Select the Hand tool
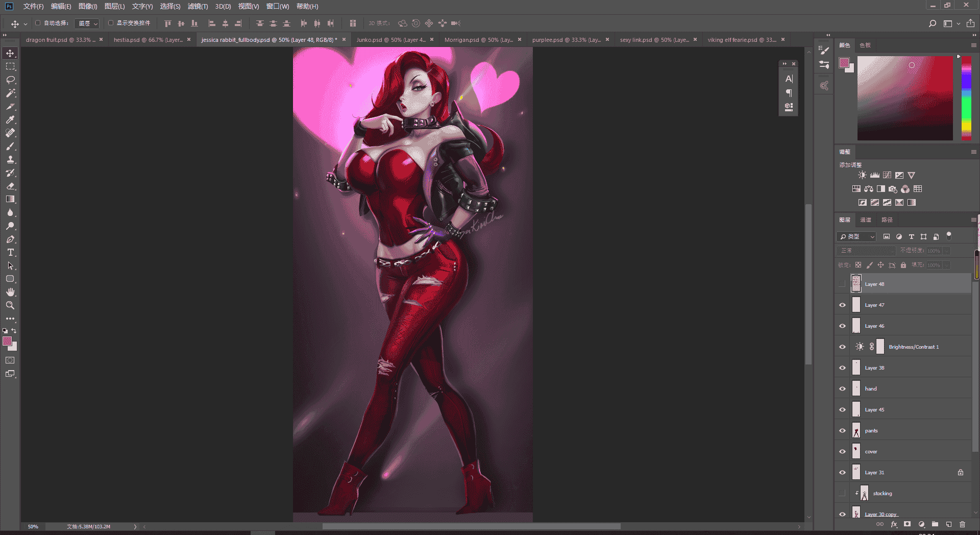The image size is (980, 535). tap(10, 292)
